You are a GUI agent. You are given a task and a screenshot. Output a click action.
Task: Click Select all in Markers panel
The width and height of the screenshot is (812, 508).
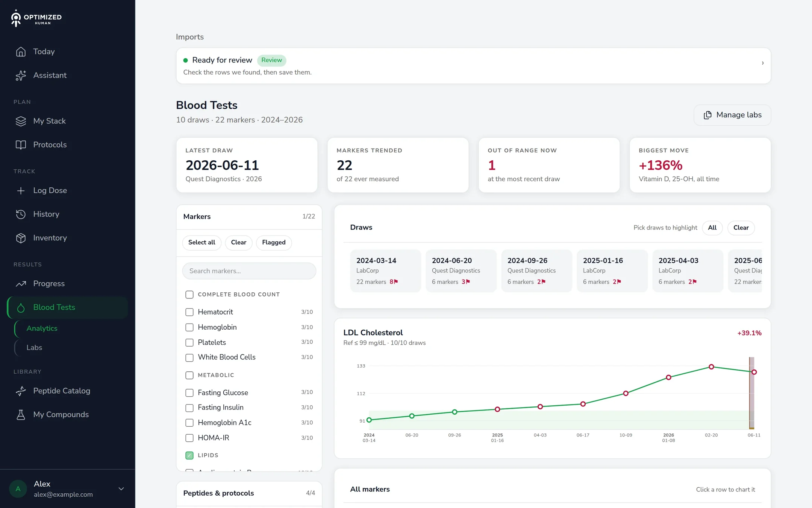coord(202,242)
